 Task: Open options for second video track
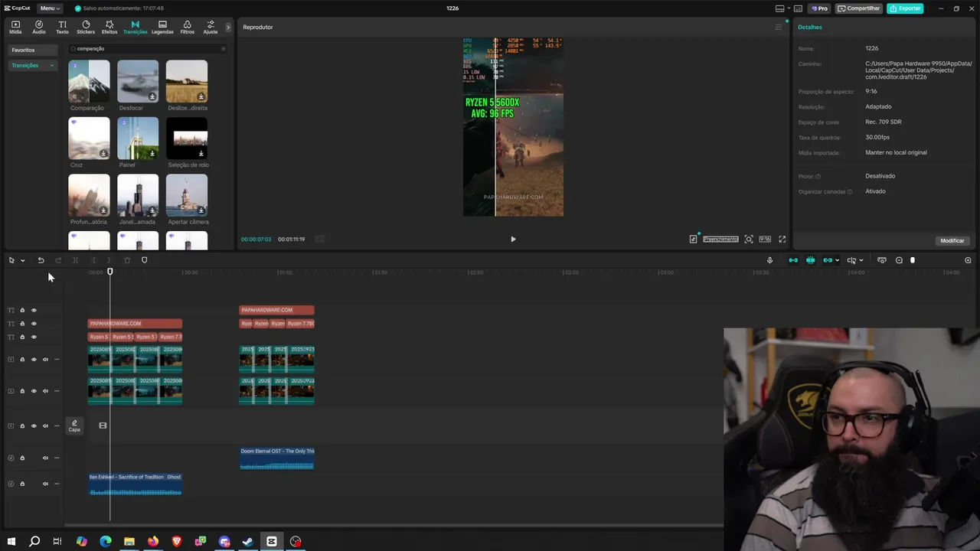coord(57,391)
